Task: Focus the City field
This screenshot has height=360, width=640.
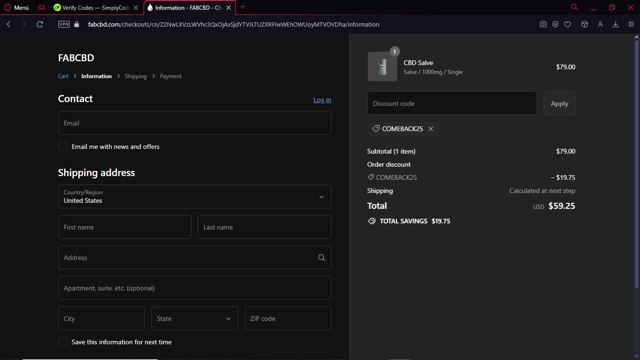Action: click(x=102, y=318)
